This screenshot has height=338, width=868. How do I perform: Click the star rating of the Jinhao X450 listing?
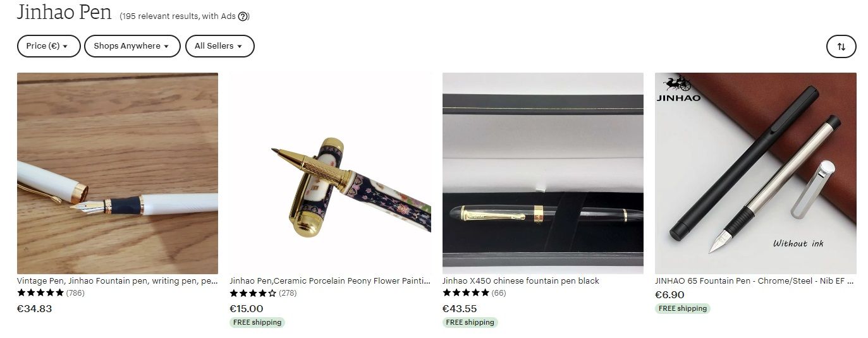pyautogui.click(x=466, y=293)
